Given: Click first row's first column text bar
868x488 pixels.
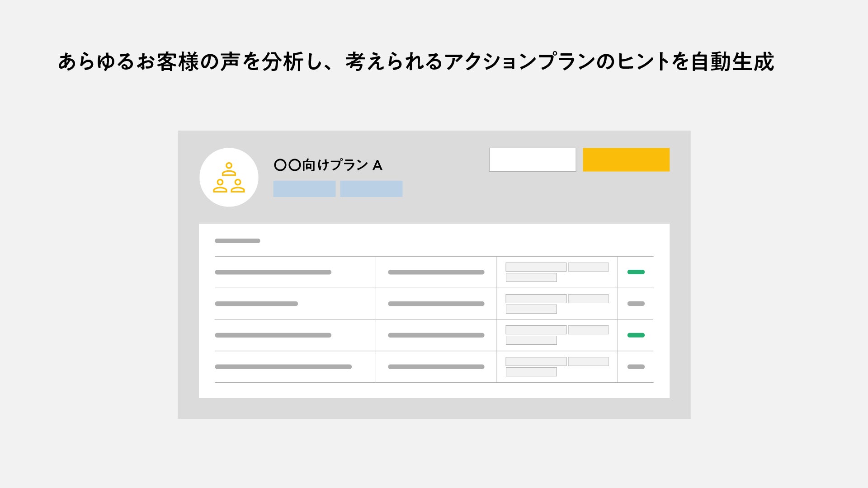Looking at the screenshot, I should coord(273,272).
